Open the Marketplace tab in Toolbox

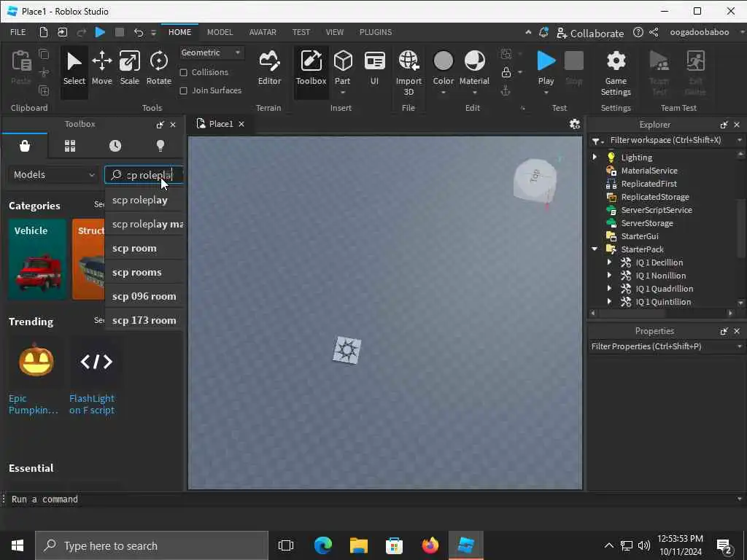click(25, 146)
